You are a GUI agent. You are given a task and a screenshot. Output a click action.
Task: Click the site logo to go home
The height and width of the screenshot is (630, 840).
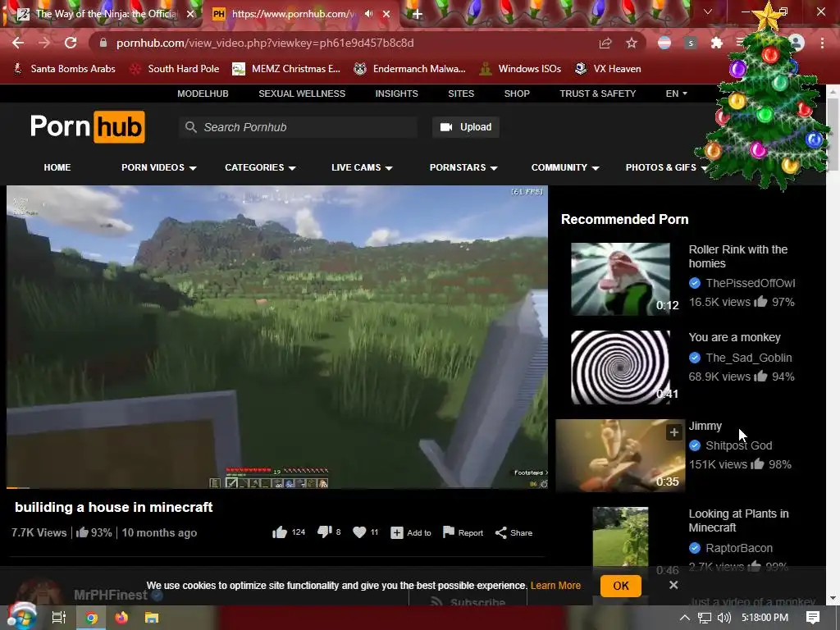(87, 127)
